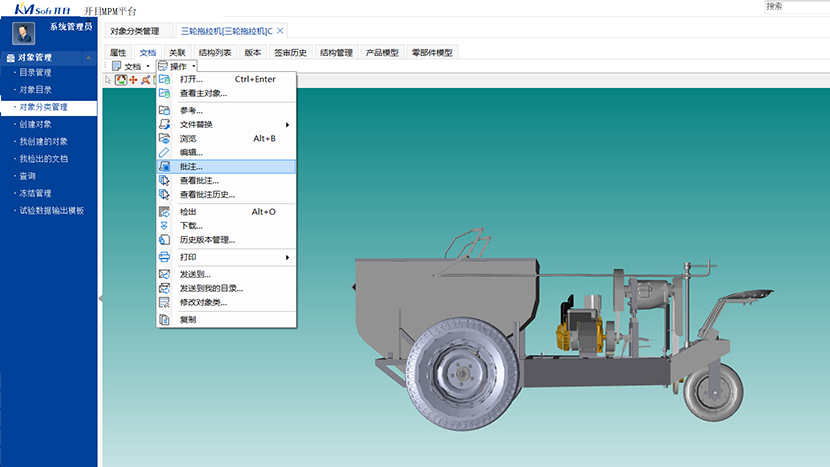Switch to the 结构列表 tab
The width and height of the screenshot is (830, 467).
pos(215,52)
